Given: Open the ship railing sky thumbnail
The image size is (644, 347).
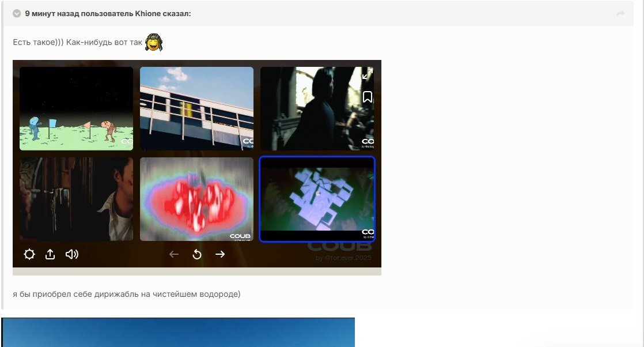Looking at the screenshot, I should (197, 108).
